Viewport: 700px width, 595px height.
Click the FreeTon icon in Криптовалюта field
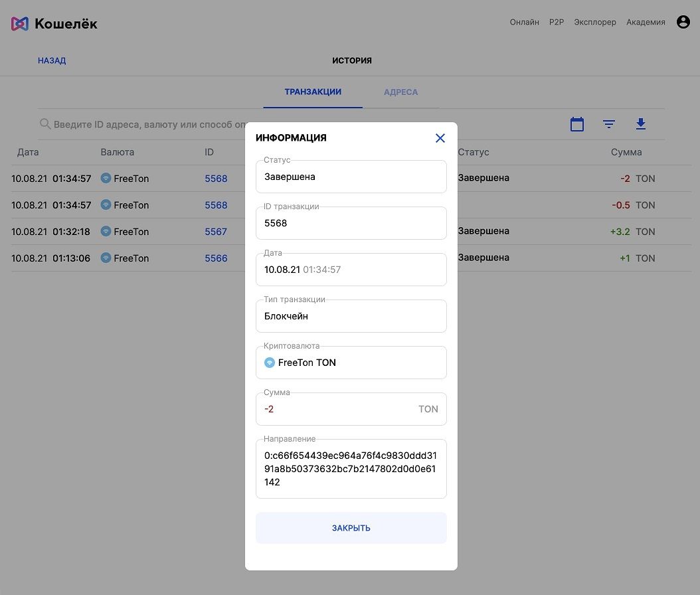[x=269, y=363]
